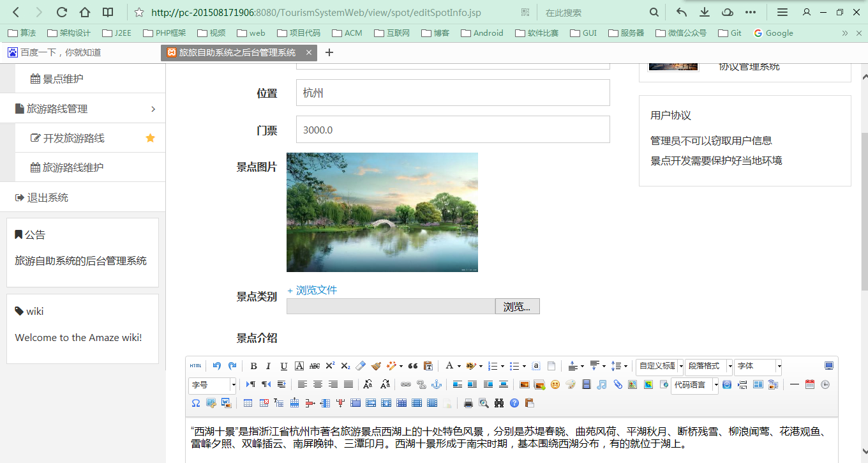868x463 pixels.
Task: Open 自定义标题 dropdown
Action: 659,367
